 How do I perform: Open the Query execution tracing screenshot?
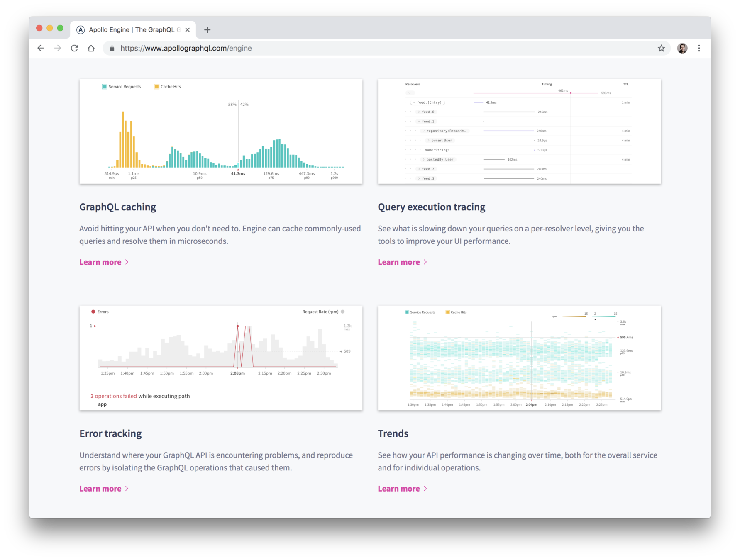[x=519, y=131]
